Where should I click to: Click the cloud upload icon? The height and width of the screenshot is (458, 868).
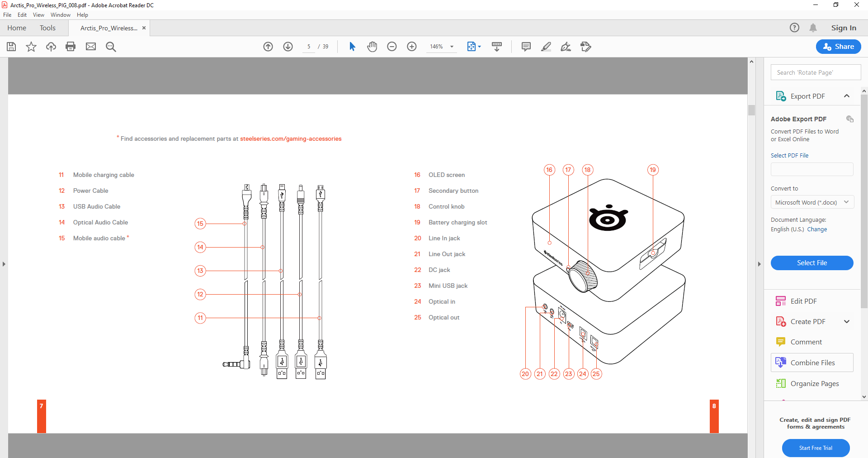(51, 47)
